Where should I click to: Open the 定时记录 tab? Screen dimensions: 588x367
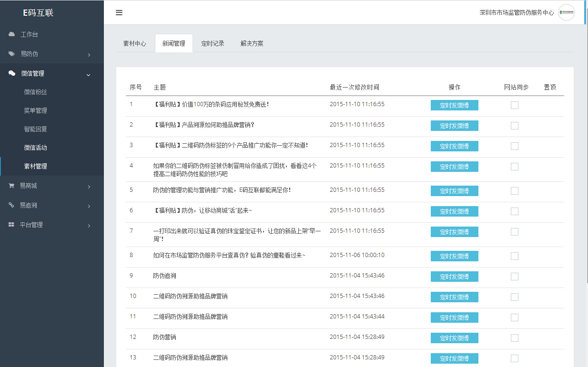click(213, 43)
